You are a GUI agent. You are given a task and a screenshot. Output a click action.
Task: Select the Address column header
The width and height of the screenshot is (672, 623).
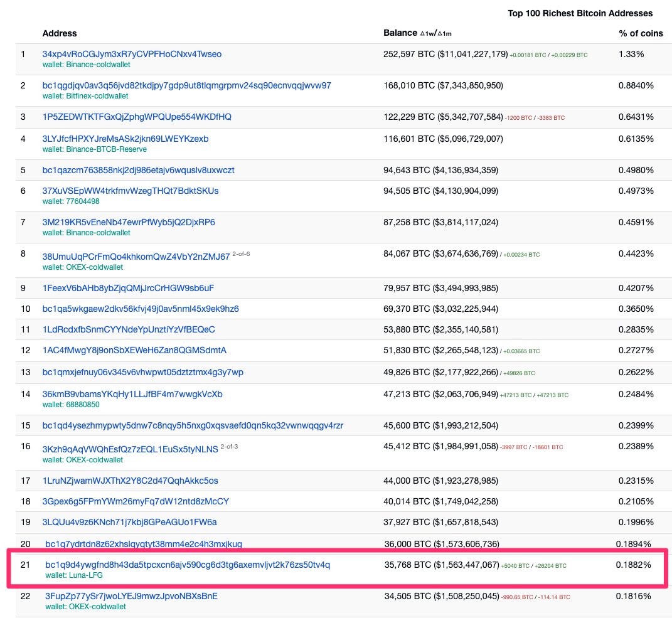pos(60,33)
